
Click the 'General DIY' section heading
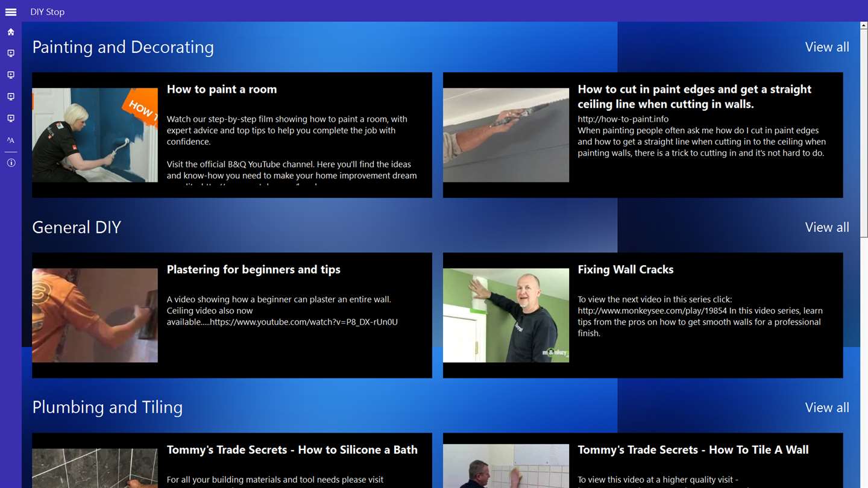(x=77, y=227)
